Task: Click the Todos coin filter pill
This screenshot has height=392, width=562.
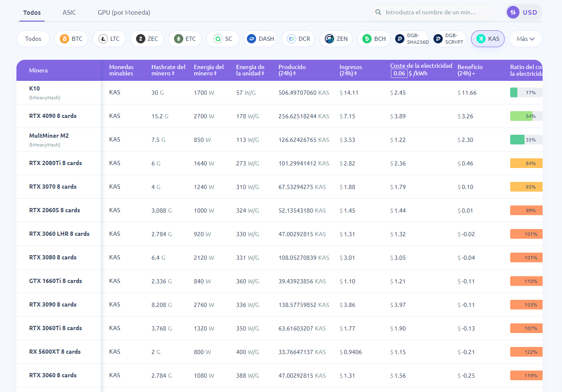Action: pos(33,39)
